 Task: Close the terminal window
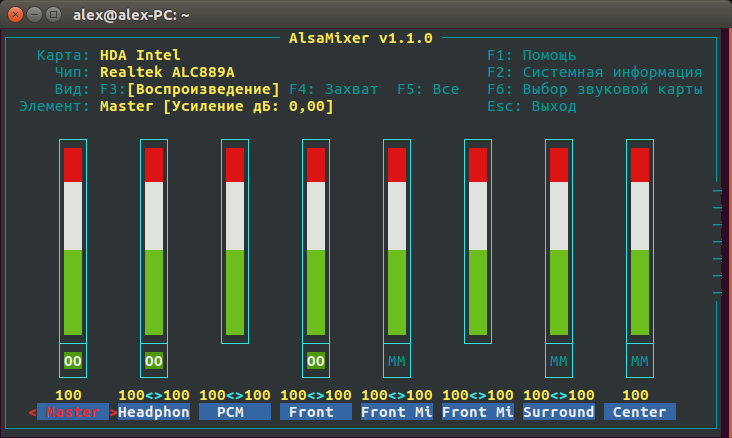15,14
